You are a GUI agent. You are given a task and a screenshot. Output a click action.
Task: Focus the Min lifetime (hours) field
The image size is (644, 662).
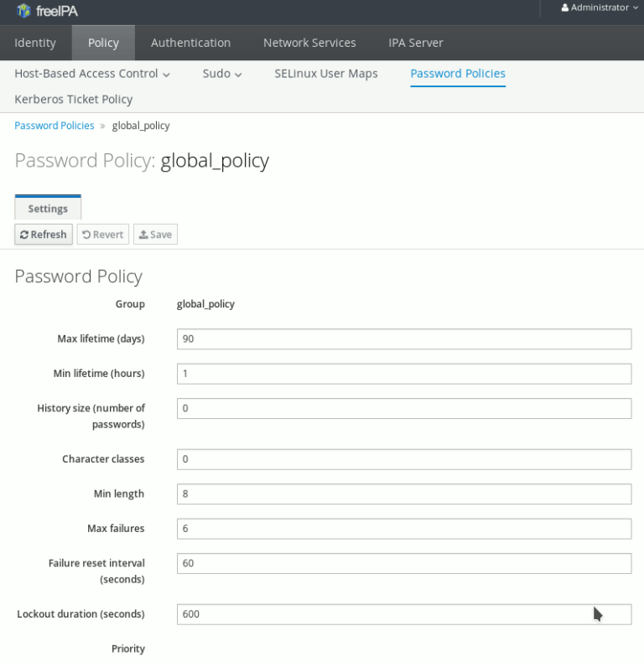click(x=404, y=374)
